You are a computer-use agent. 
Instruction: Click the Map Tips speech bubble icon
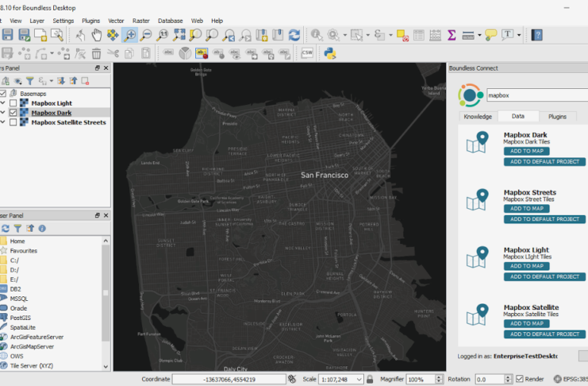pos(490,35)
